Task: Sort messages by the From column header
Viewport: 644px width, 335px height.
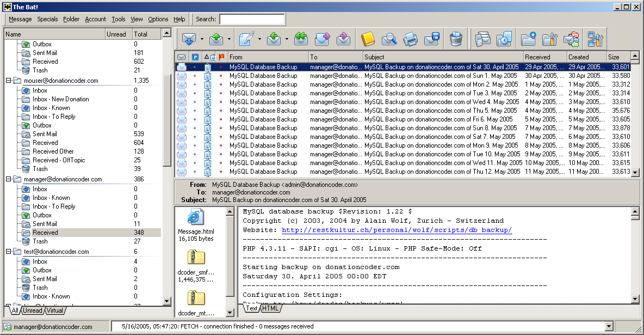Action: click(268, 57)
